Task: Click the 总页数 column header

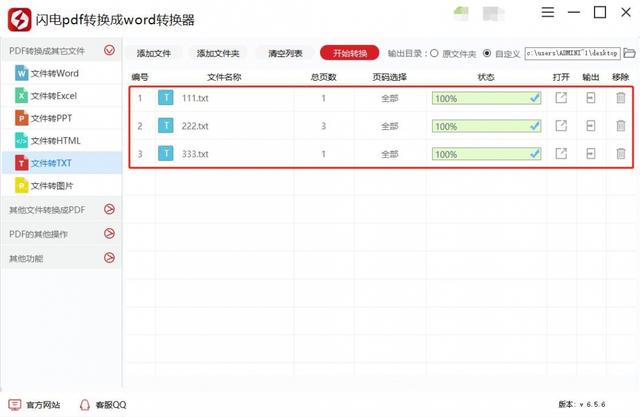Action: tap(323, 77)
